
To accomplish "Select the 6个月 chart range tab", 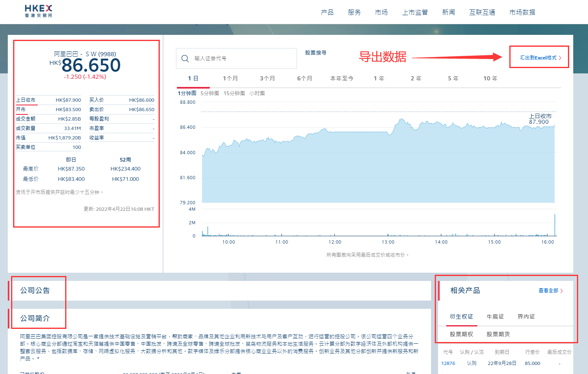I will pyautogui.click(x=304, y=78).
